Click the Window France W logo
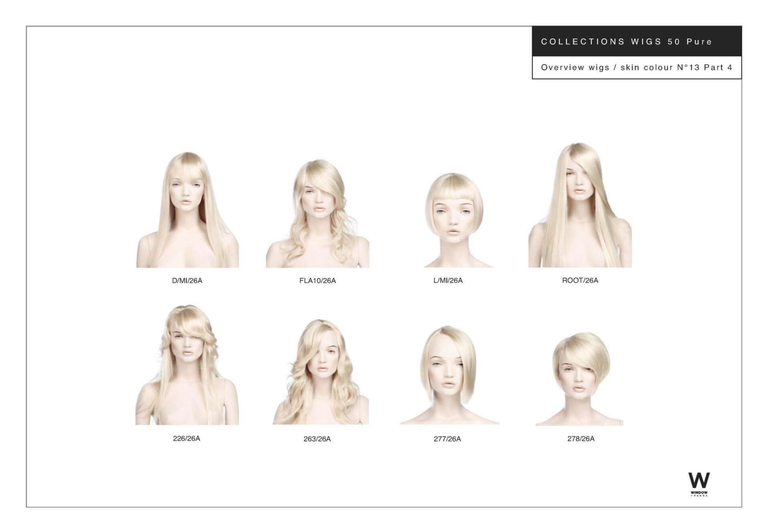The width and height of the screenshot is (770, 532). [699, 480]
